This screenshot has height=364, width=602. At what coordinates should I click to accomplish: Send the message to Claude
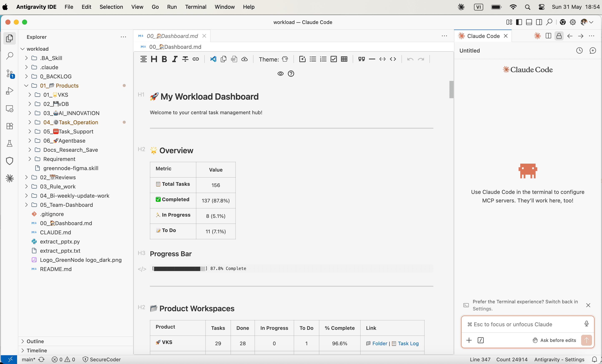586,340
